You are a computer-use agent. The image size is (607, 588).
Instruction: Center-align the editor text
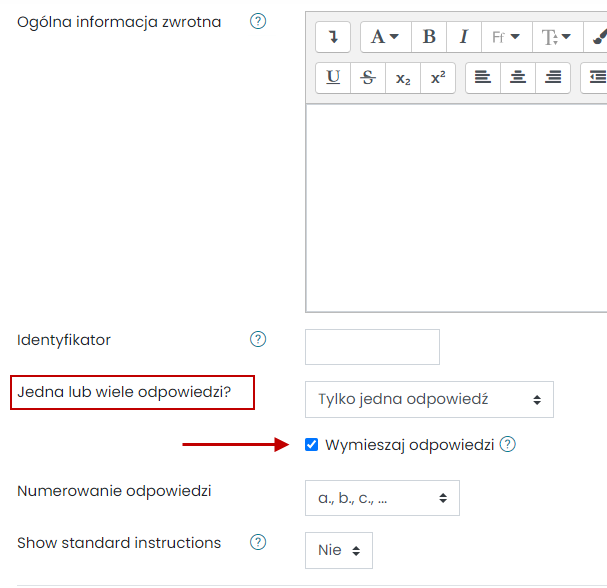pos(517,77)
